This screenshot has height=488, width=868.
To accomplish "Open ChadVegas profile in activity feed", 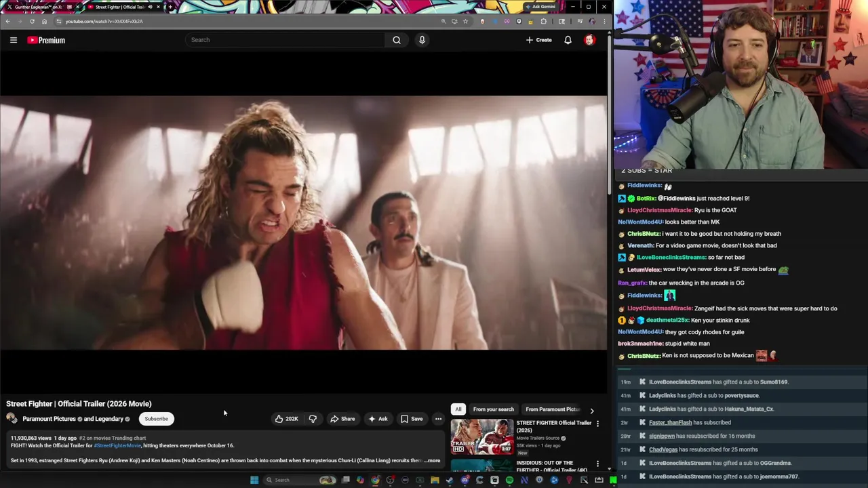I will pos(663,449).
